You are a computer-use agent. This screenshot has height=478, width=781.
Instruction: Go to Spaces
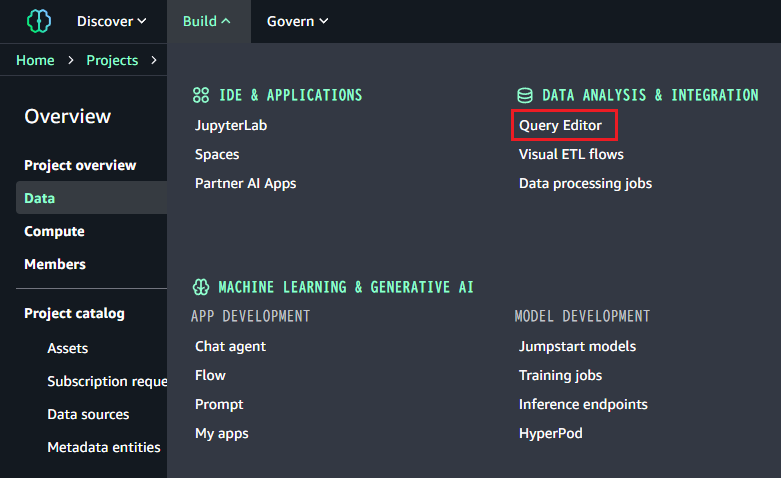(x=217, y=155)
